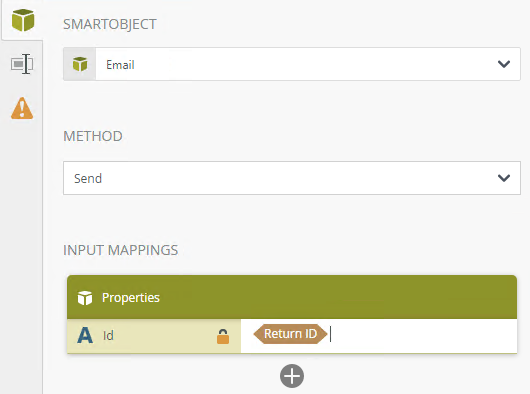Collapse the Properties mapping header

pos(292,297)
